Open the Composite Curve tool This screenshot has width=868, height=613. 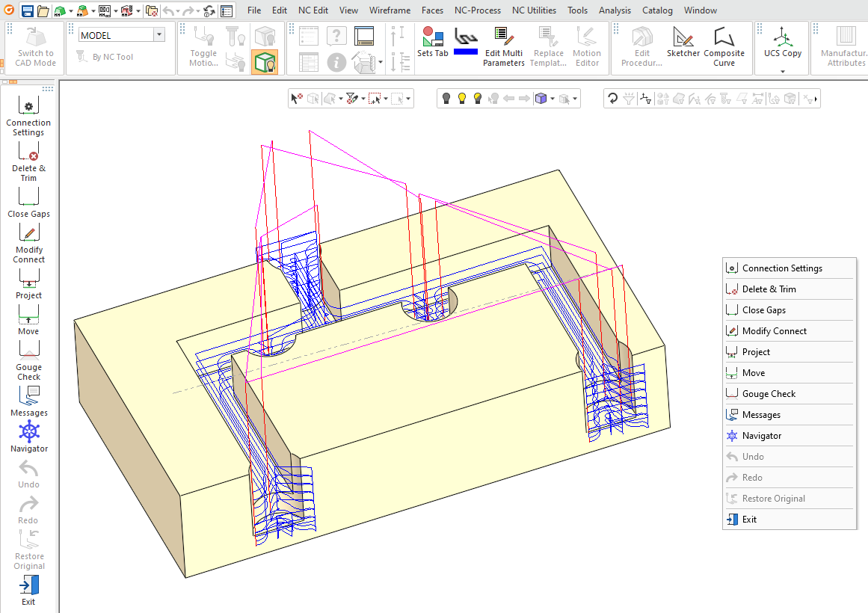724,46
